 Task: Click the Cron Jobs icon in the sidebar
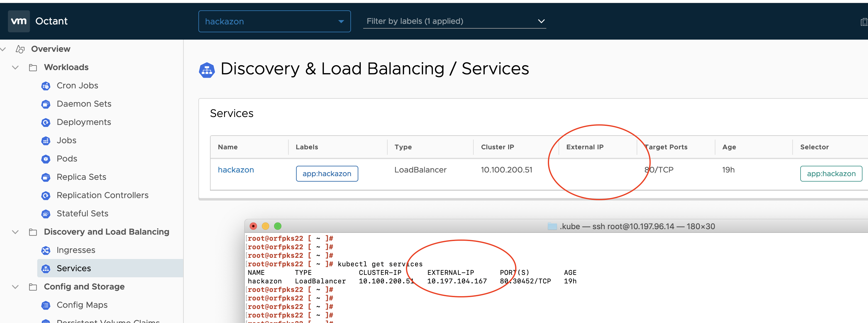point(45,86)
